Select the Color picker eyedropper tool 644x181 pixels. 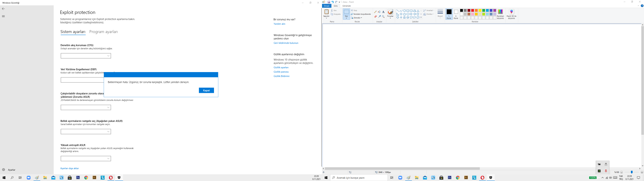[379, 16]
